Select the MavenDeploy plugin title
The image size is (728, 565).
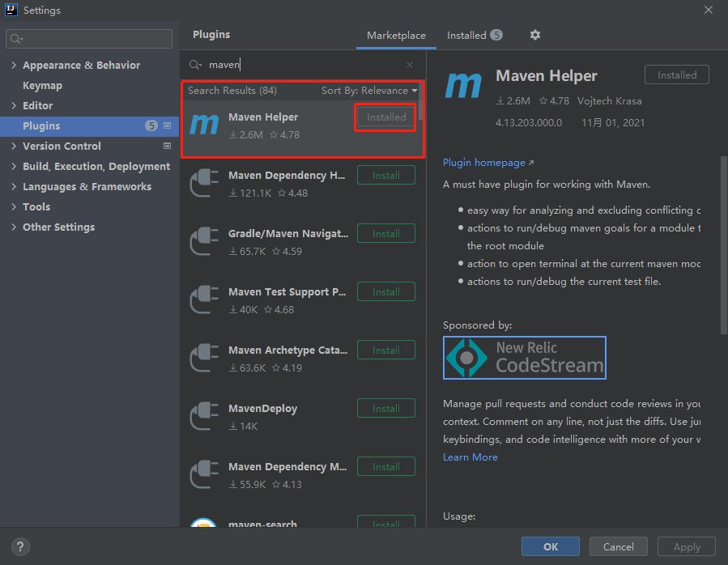tap(262, 409)
